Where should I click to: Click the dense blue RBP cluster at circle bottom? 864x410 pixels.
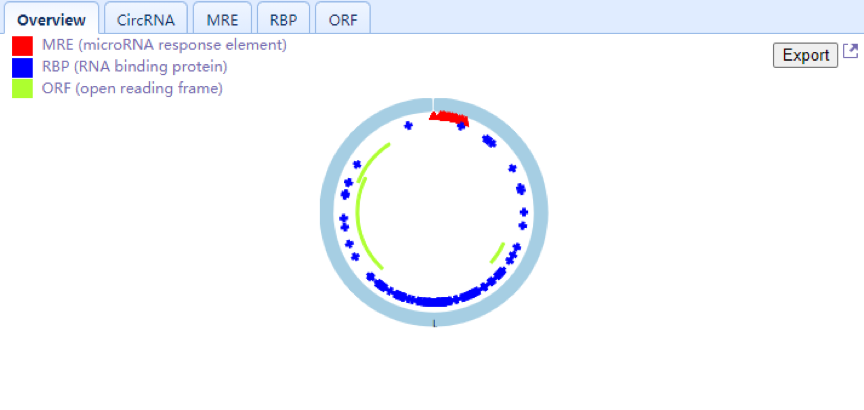(433, 300)
